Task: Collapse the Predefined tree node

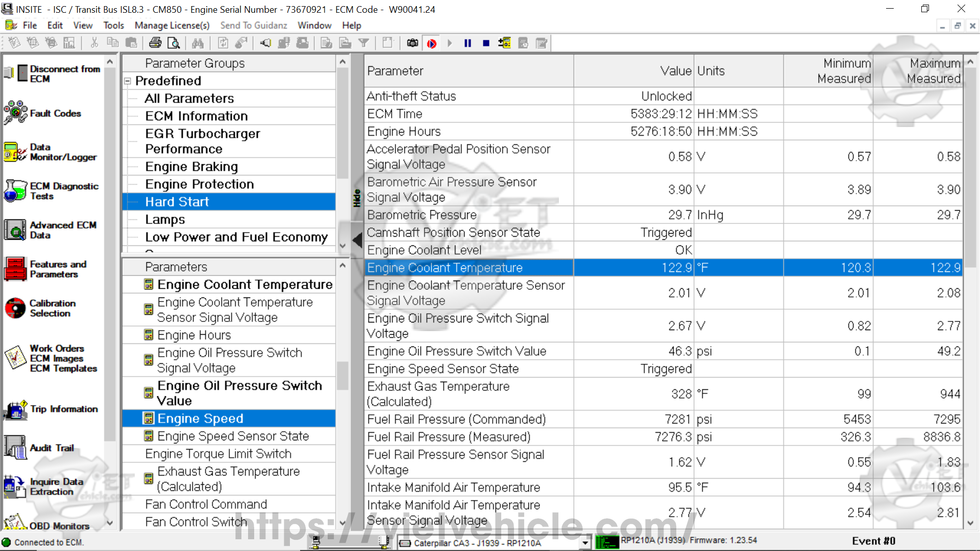Action: coord(128,81)
